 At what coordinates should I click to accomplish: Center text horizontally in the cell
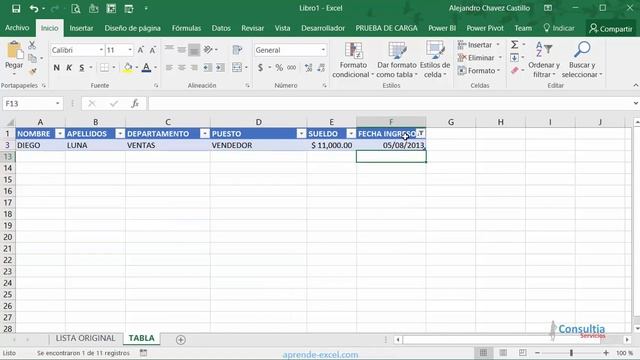182,68
